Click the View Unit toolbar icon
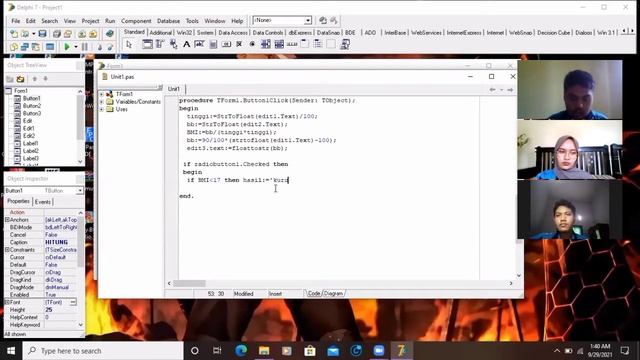Screen dimensions: 640x360 (x=14, y=47)
